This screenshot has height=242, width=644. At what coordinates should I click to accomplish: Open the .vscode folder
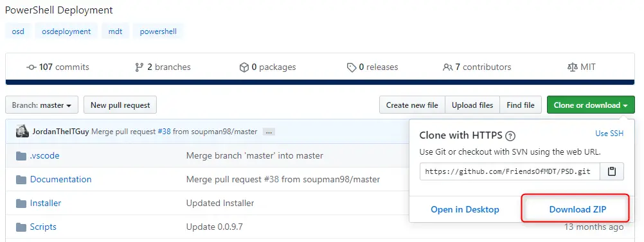tap(44, 155)
